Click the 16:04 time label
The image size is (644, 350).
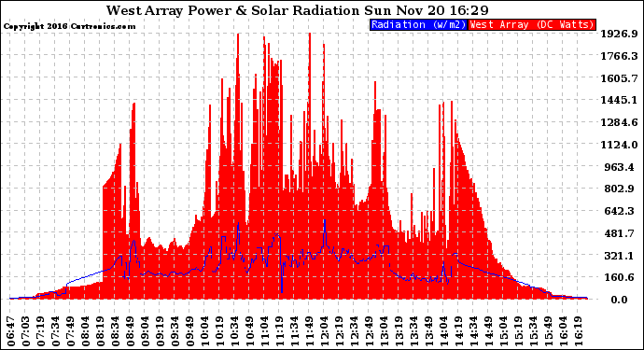[563, 331]
